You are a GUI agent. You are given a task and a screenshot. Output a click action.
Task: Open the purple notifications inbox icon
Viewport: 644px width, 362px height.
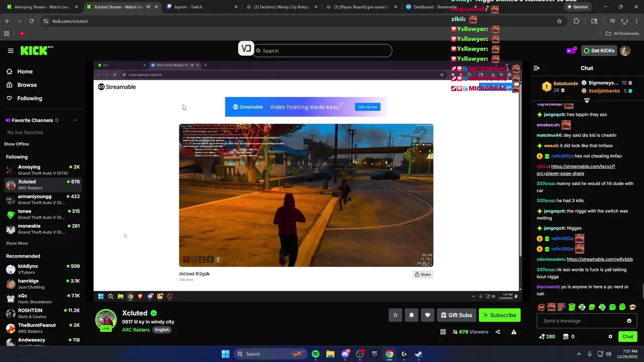[571, 50]
